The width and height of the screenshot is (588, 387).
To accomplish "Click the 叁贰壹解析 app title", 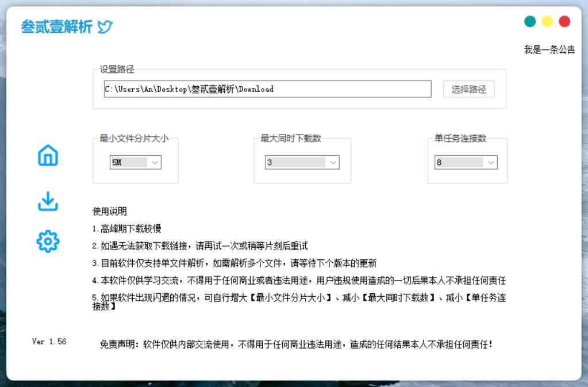I will coord(56,27).
